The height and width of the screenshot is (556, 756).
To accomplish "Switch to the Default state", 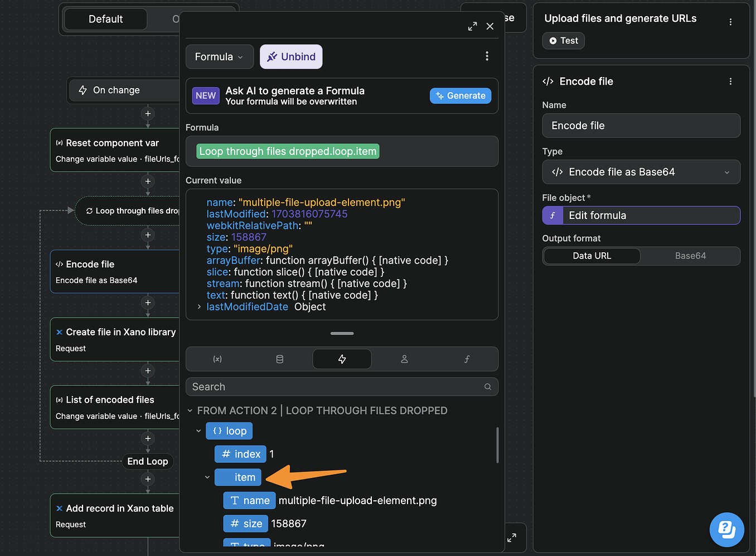I will tap(105, 18).
